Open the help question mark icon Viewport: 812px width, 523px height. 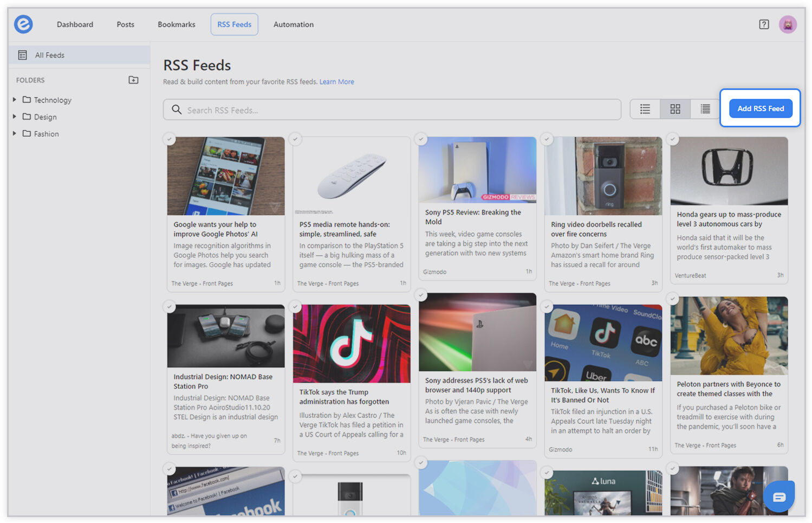click(x=764, y=24)
